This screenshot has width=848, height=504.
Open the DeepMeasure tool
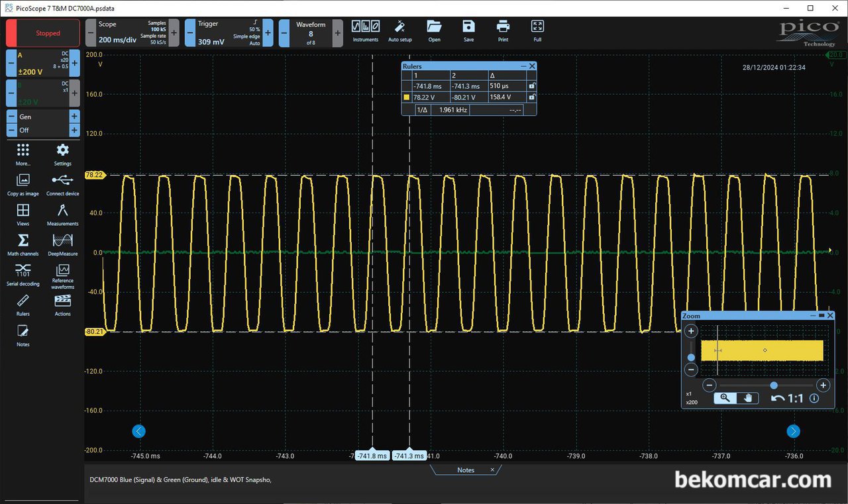coord(62,244)
